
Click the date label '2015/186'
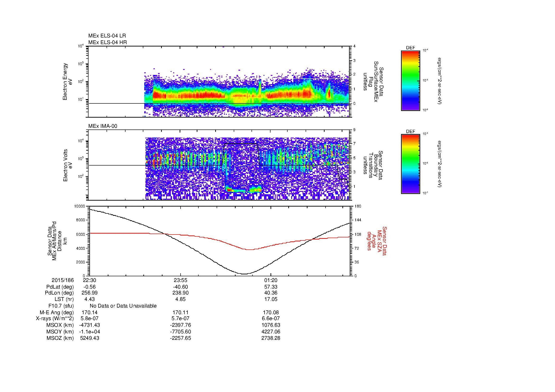click(63, 280)
